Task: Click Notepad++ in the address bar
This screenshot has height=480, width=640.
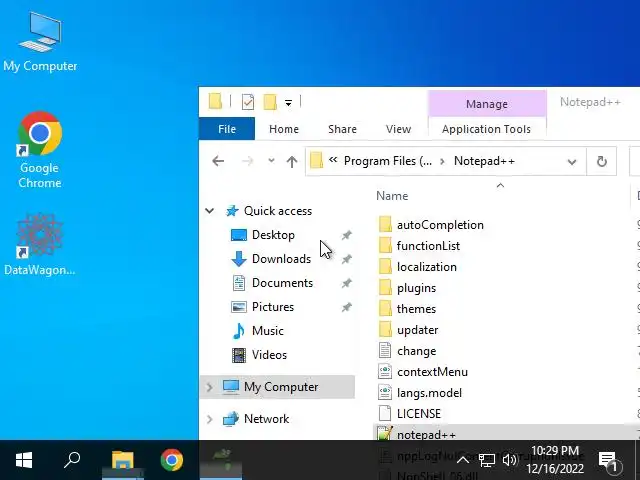Action: coord(484,161)
